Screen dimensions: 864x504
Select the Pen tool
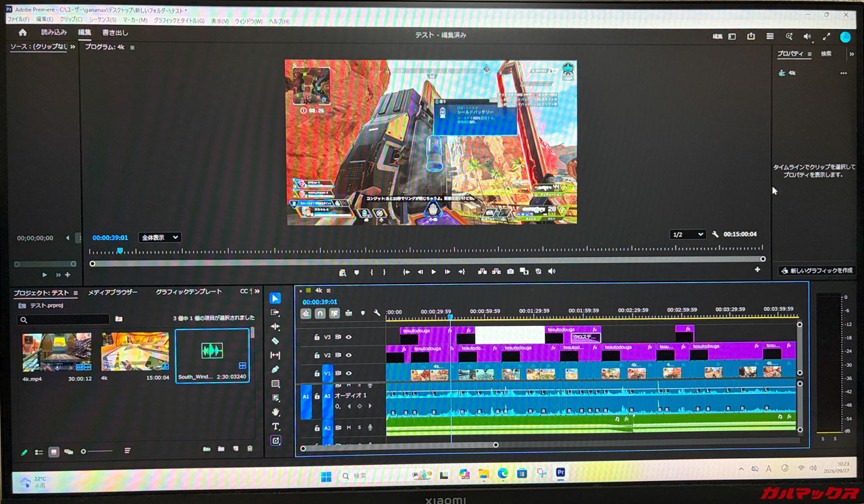[x=275, y=369]
